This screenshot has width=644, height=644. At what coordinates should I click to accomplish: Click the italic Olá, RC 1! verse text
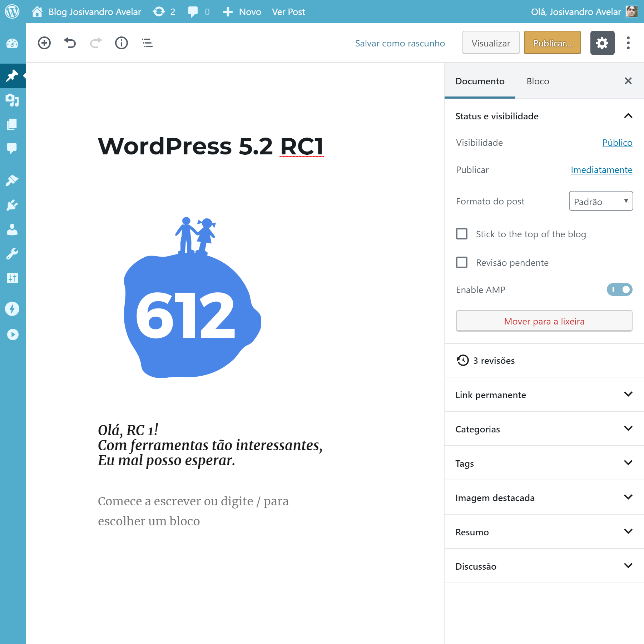click(210, 445)
